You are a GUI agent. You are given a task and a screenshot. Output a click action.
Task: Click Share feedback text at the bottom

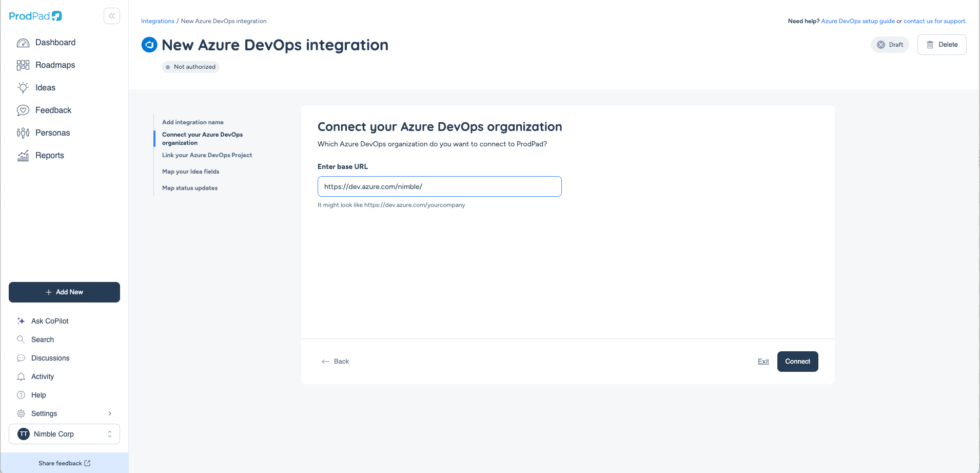click(x=60, y=463)
